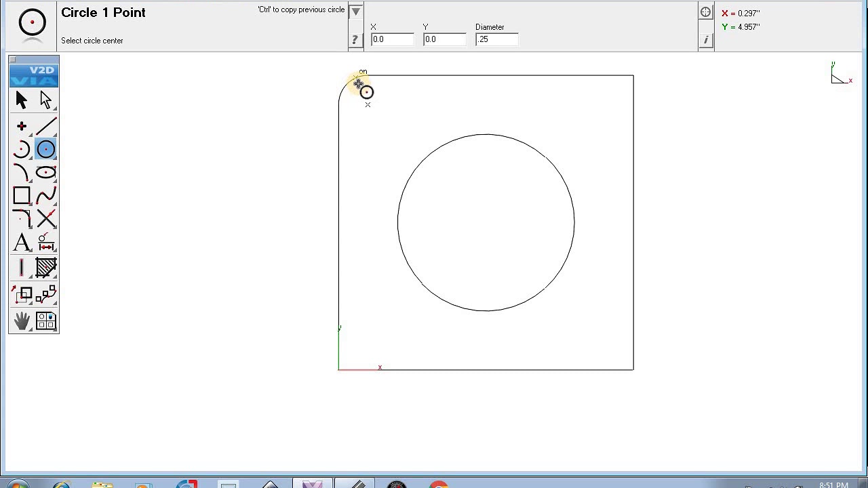Click the 'Ctrl to copy previous circle' hint
868x488 pixels.
click(301, 9)
